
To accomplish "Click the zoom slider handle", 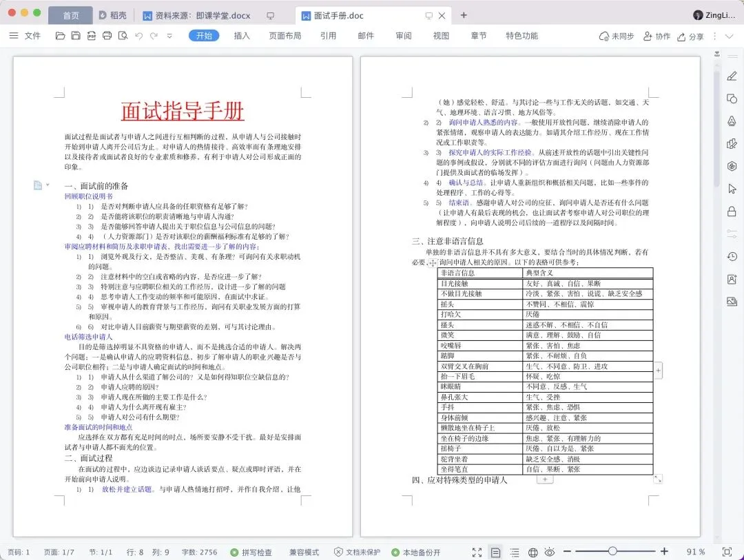I will pyautogui.click(x=612, y=551).
